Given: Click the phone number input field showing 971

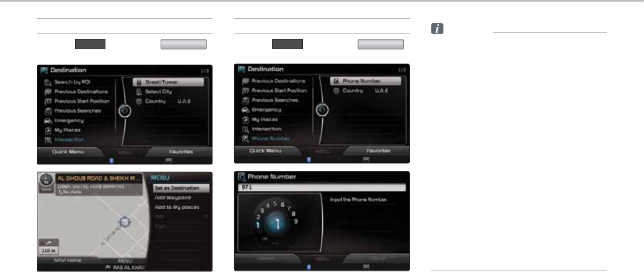Looking at the screenshot, I should click(x=322, y=187).
